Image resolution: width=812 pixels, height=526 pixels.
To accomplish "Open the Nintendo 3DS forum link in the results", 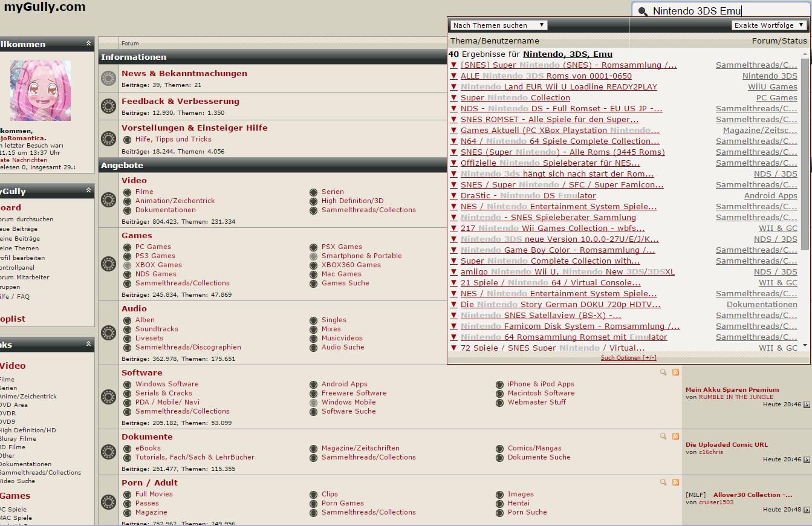I will point(770,76).
